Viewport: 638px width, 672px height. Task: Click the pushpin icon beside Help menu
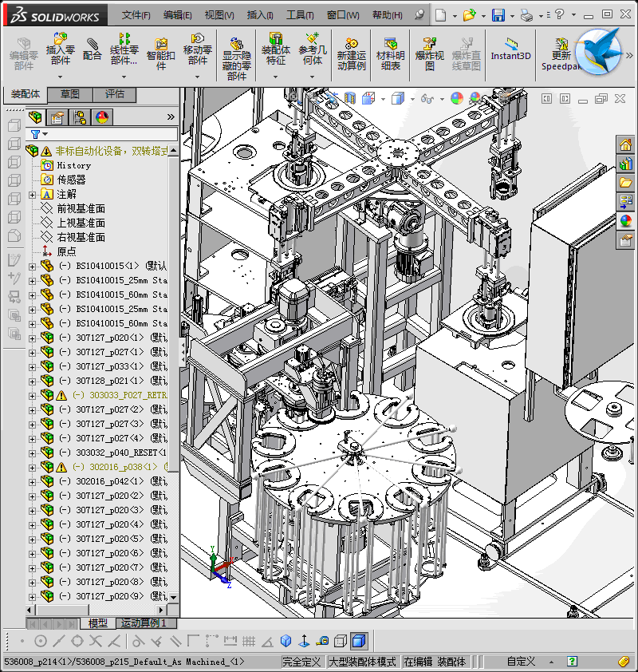[419, 15]
